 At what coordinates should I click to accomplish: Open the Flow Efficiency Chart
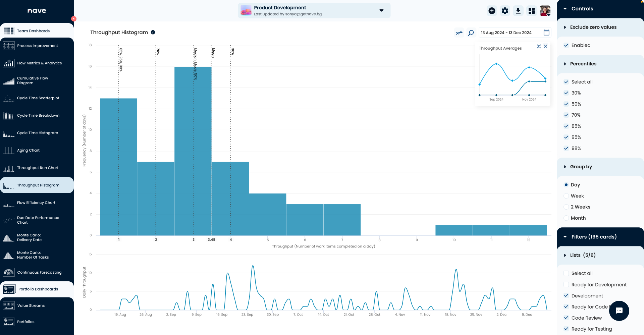[36, 203]
